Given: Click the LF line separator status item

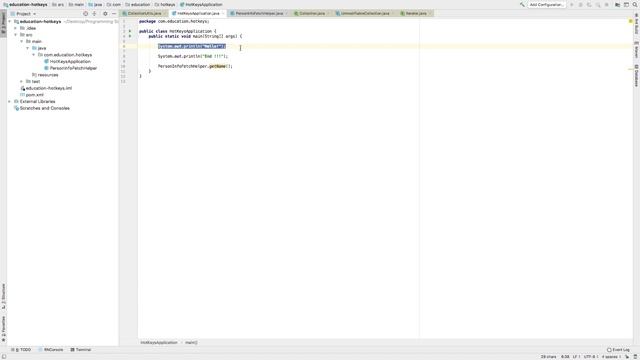Looking at the screenshot, I should point(576,357).
